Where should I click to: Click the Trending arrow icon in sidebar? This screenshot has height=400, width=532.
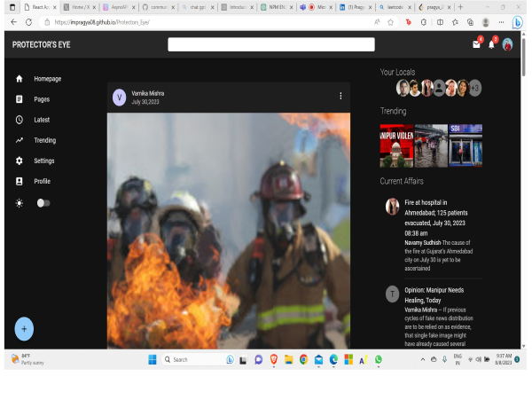pos(20,140)
